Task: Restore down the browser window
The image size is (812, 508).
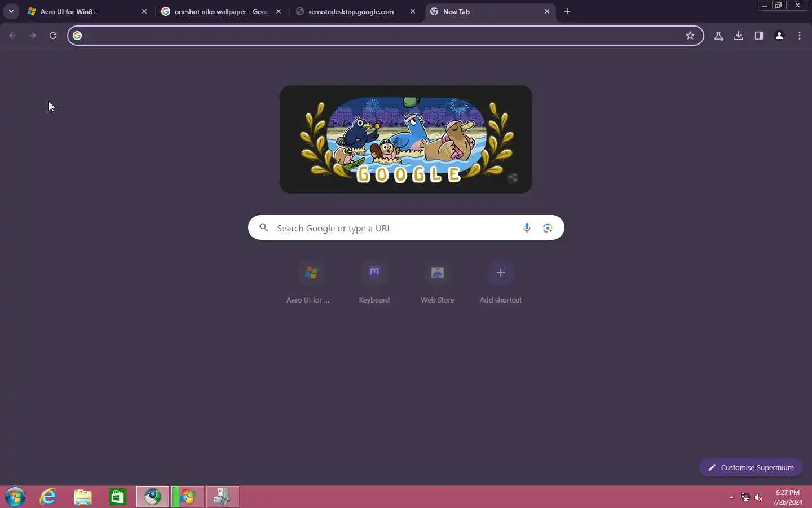Action: [779, 6]
